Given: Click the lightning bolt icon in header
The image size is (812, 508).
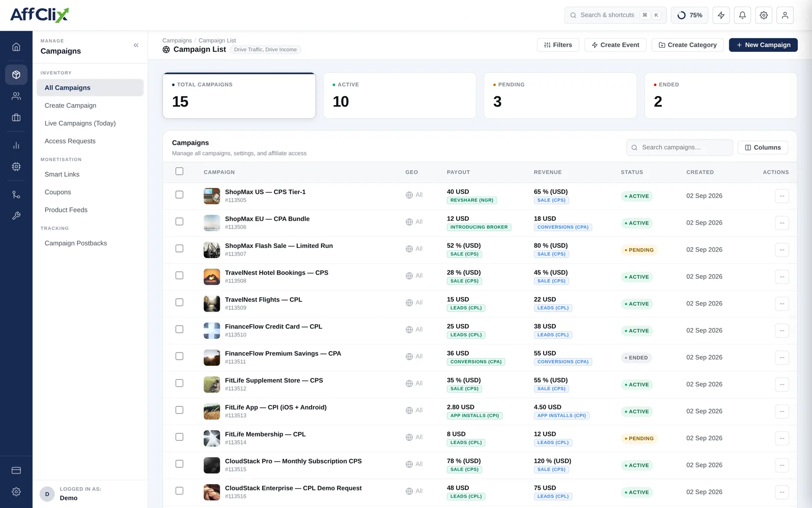Looking at the screenshot, I should pos(721,15).
